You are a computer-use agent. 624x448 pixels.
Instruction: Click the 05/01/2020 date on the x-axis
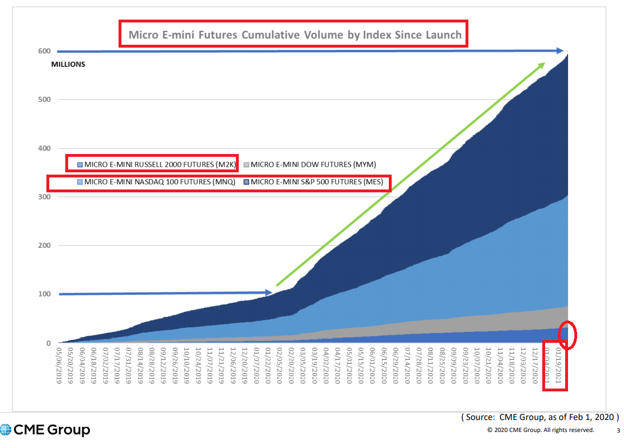349,366
